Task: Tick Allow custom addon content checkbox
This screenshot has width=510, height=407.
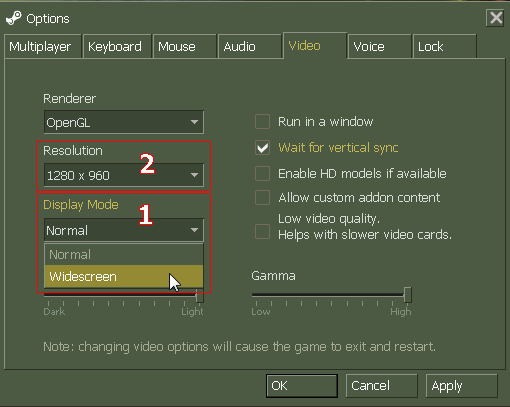Action: pyautogui.click(x=262, y=197)
